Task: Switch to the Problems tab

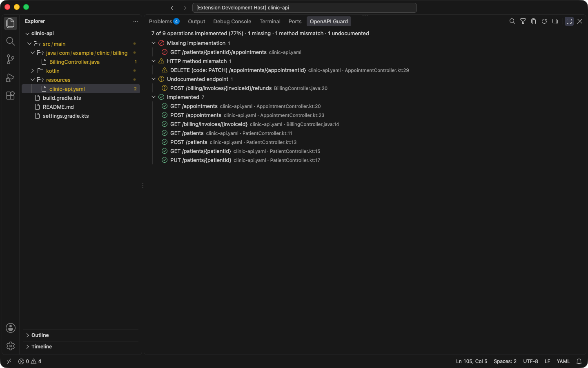Action: coord(164,21)
